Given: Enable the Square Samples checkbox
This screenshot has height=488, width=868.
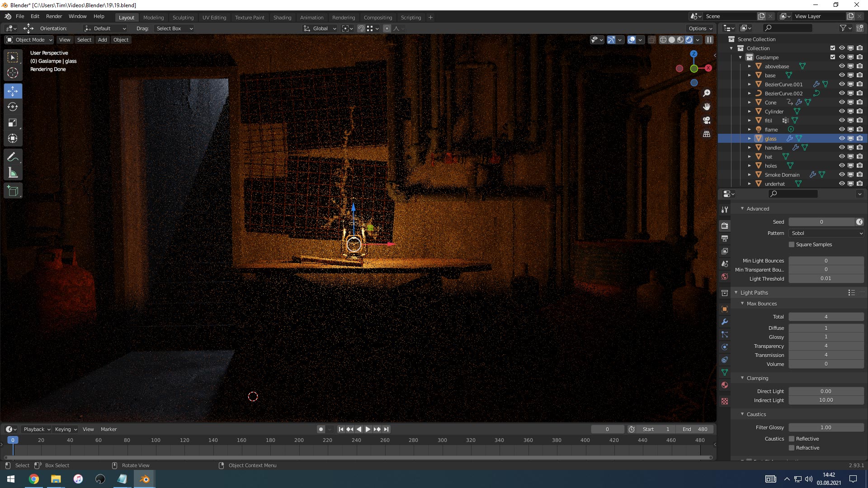Looking at the screenshot, I should (x=792, y=244).
